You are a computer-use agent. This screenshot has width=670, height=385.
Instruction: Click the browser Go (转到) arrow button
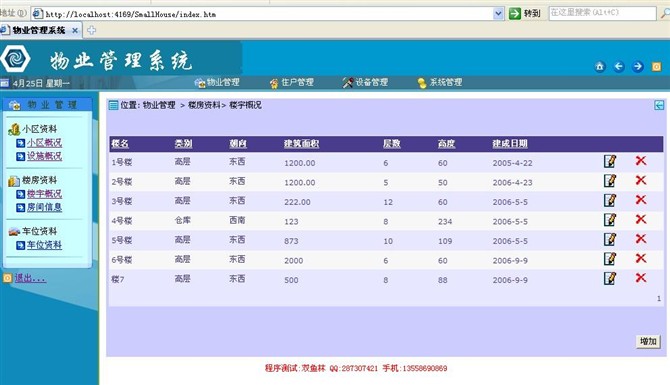tap(514, 14)
